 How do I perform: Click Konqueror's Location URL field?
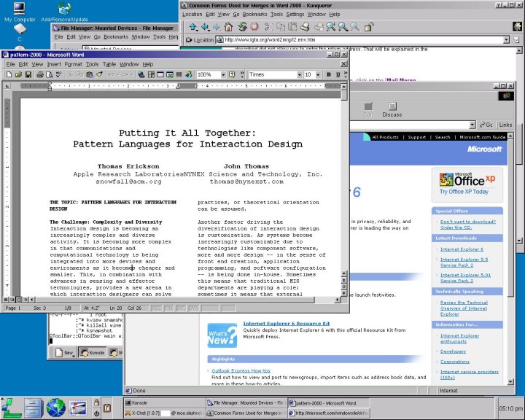pyautogui.click(x=362, y=40)
